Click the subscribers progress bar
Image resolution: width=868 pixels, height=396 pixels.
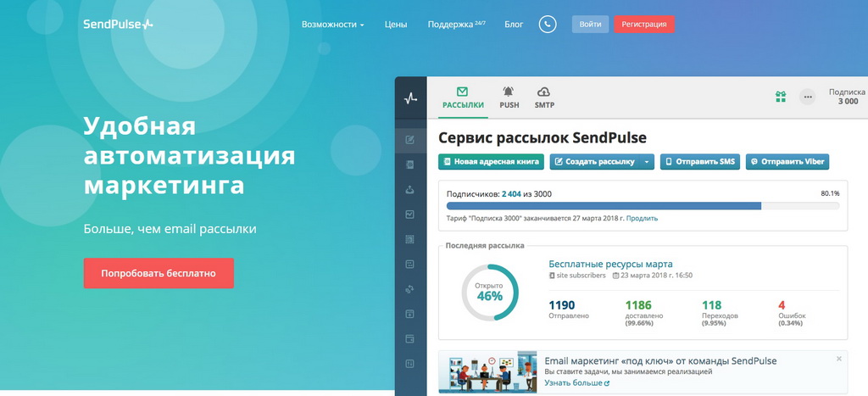(643, 206)
